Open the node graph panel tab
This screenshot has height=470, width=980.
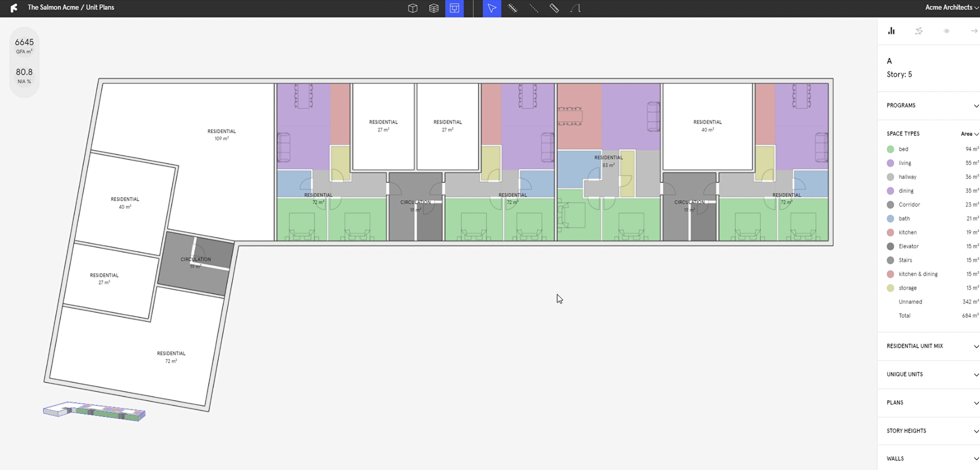tap(919, 31)
